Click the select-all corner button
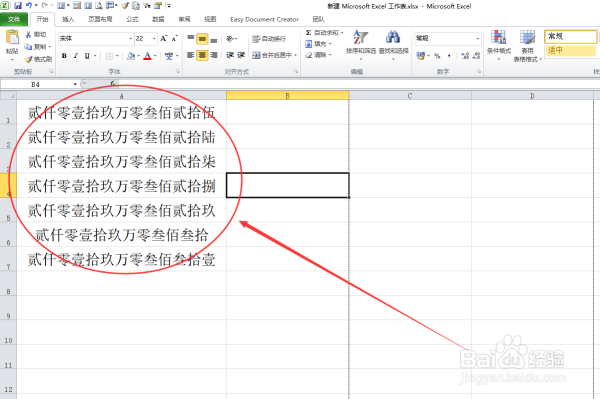Viewport: 600px width, 399px height. (8, 96)
